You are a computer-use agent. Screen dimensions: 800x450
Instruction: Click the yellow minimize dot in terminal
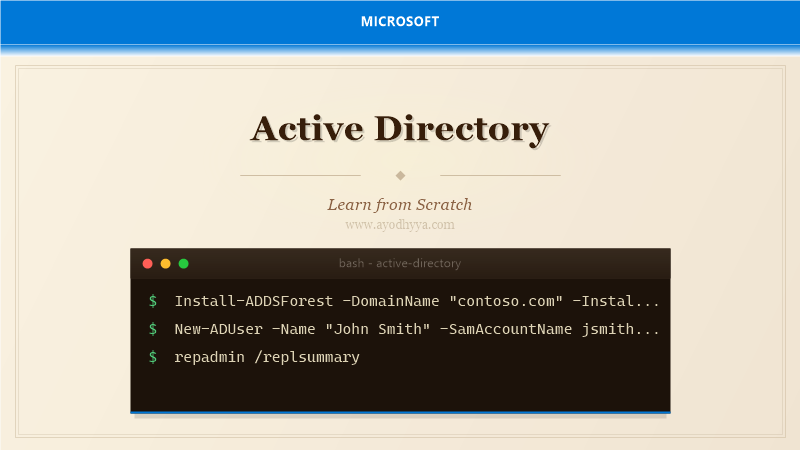pyautogui.click(x=165, y=263)
